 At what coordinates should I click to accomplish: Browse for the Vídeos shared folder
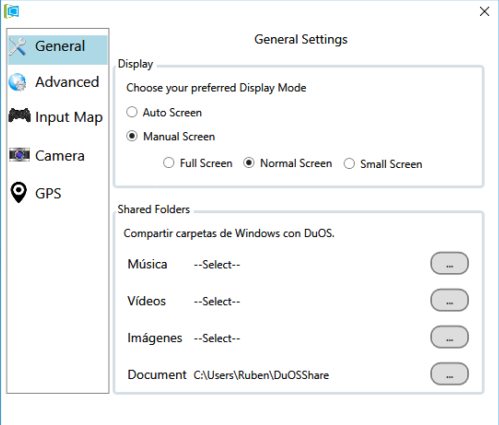449,300
